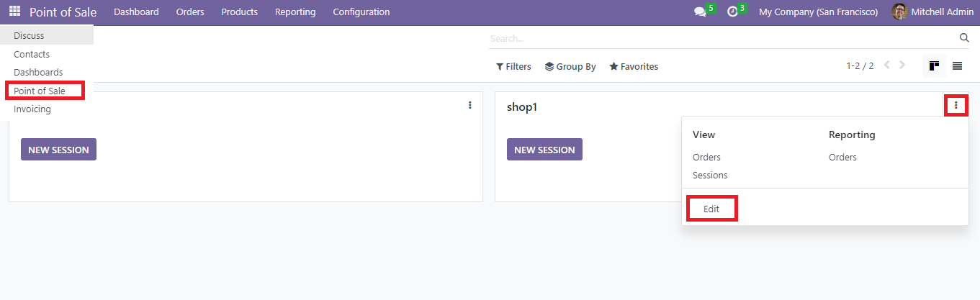Click shop1 card three-dot menu
Image resolution: width=980 pixels, height=300 pixels.
pos(956,106)
